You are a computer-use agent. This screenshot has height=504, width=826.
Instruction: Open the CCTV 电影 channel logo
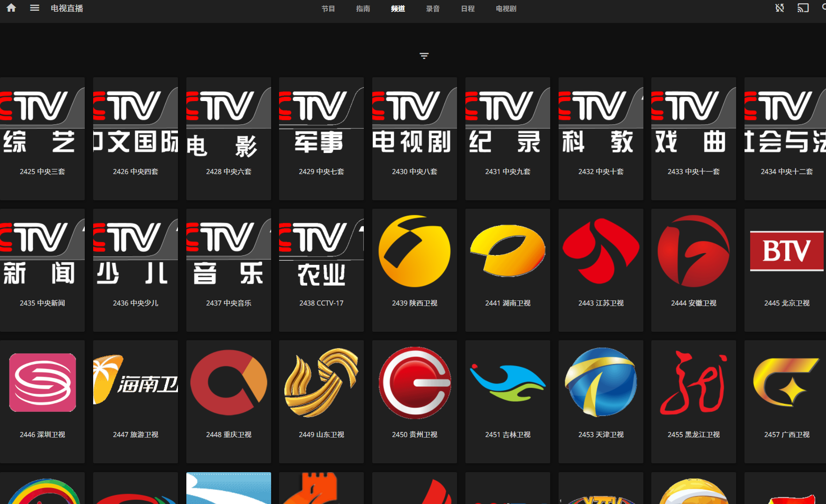point(229,120)
